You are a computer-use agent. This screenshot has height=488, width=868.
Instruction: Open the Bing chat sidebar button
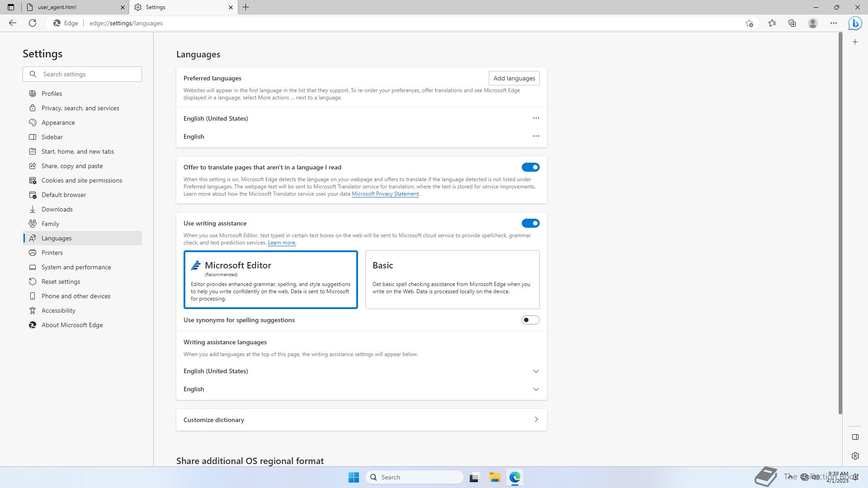point(855,23)
